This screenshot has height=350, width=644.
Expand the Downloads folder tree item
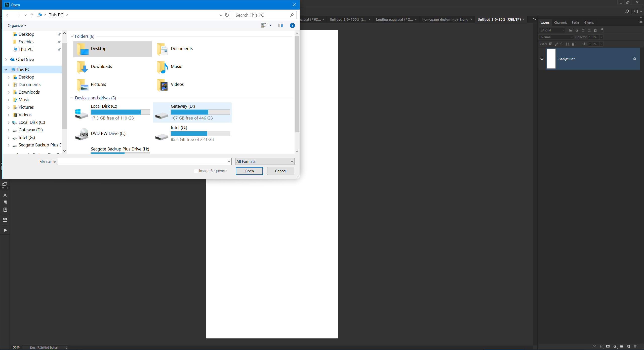9,92
